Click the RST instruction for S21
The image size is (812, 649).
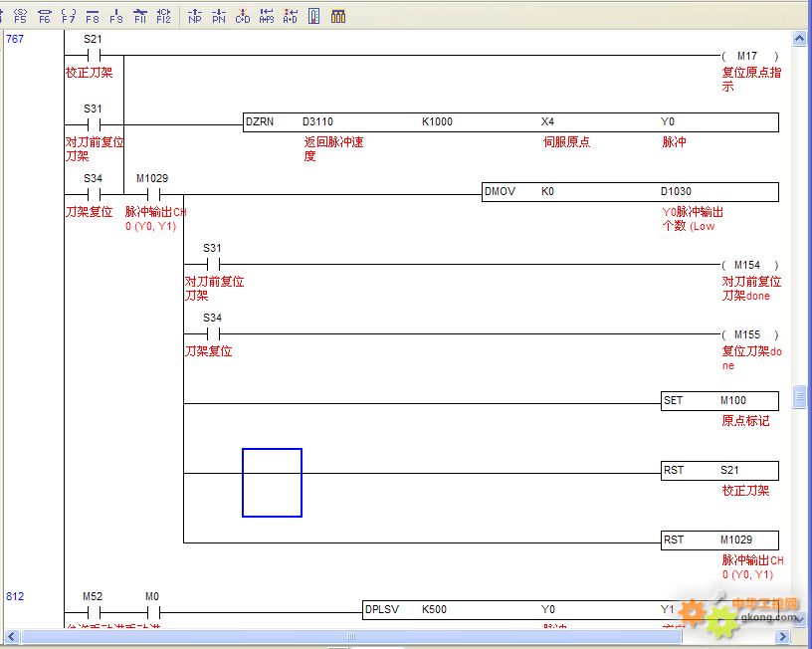pos(674,470)
